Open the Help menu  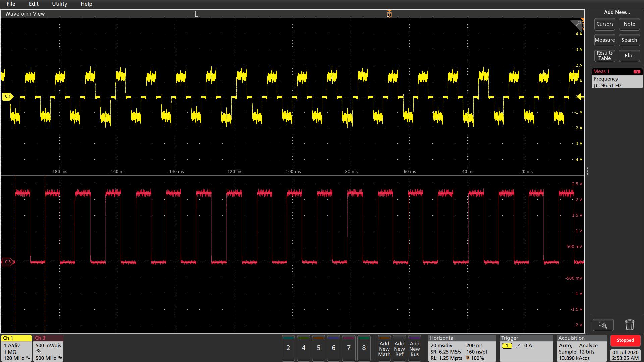pos(86,4)
